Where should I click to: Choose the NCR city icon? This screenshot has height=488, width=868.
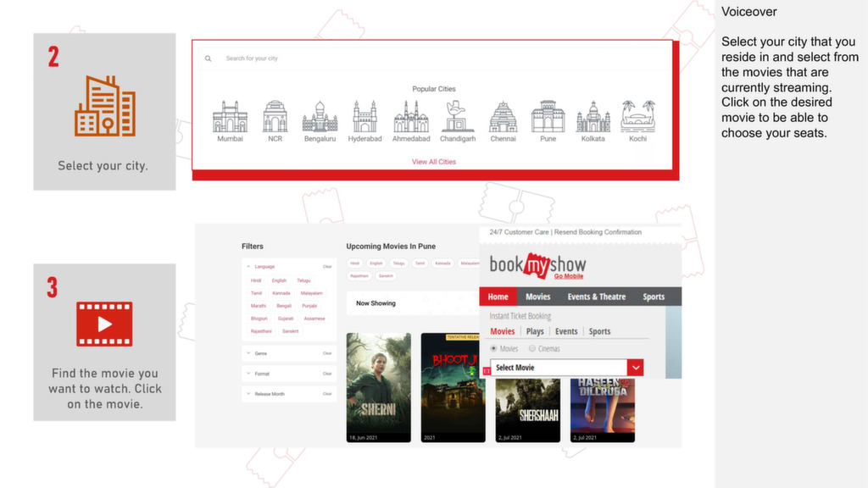click(275, 117)
